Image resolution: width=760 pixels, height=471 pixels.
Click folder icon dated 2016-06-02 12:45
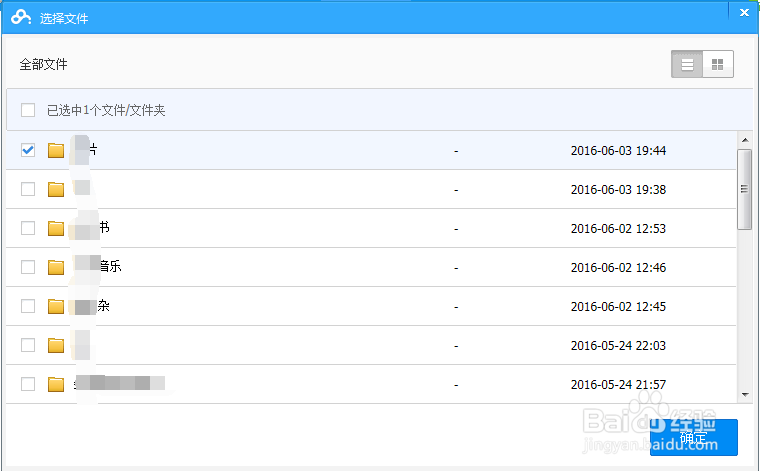click(x=56, y=306)
